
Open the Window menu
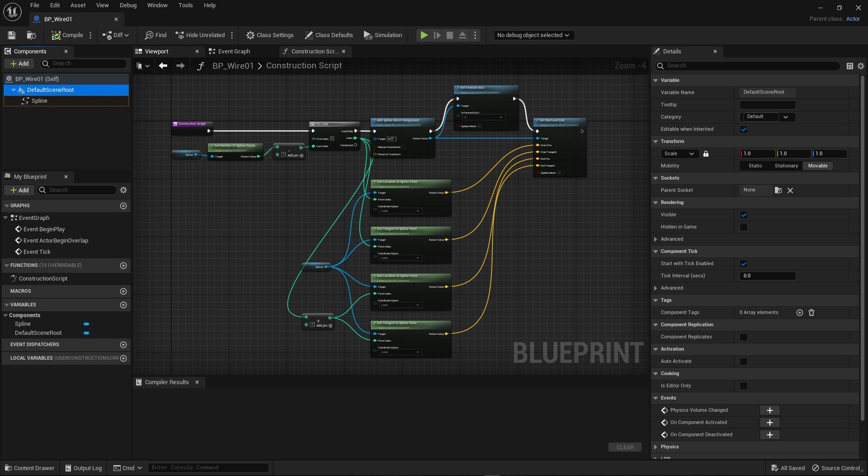tap(157, 5)
